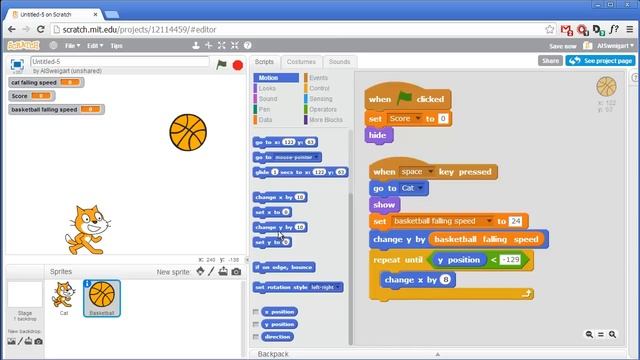Image resolution: width=640 pixels, height=360 pixels.
Task: Select the Looks block category
Action: click(x=267, y=88)
